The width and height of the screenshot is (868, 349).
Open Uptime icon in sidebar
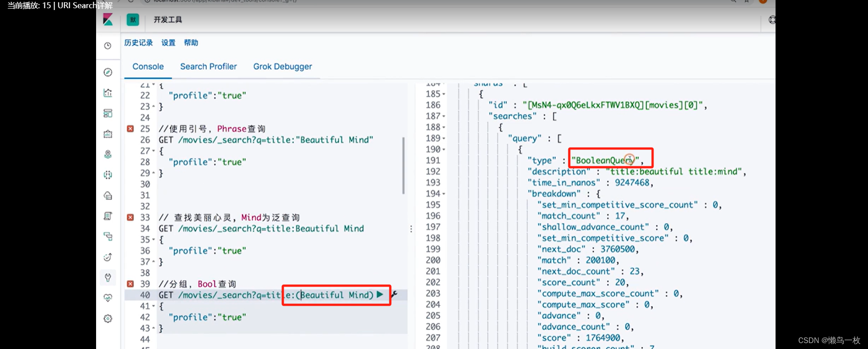pos(108,257)
